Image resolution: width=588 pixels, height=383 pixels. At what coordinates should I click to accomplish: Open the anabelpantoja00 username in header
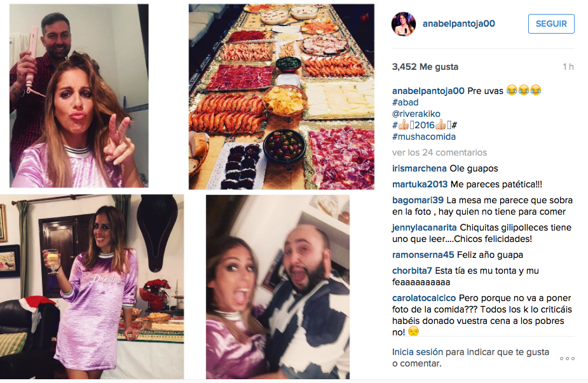[458, 24]
